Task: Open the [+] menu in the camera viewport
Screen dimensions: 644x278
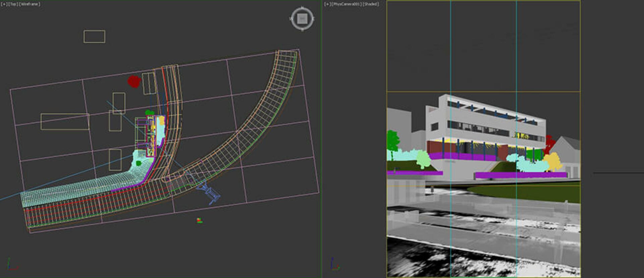Action: pyautogui.click(x=327, y=4)
